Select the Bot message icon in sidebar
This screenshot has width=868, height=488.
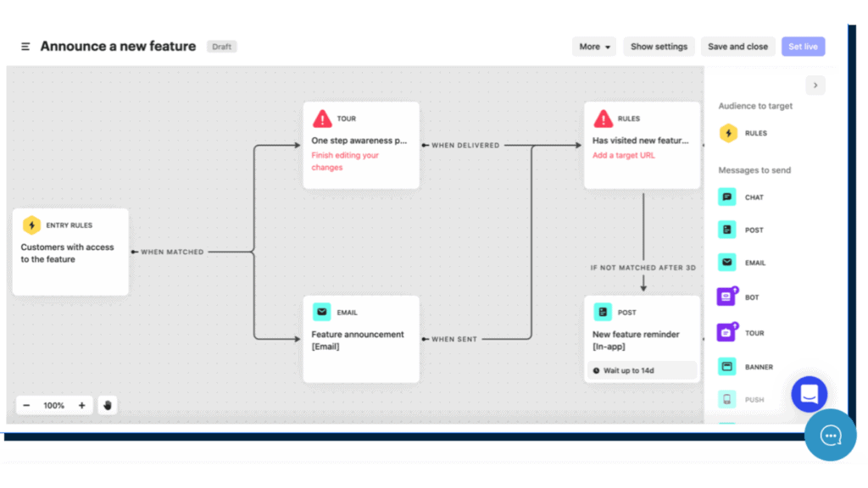coord(726,297)
